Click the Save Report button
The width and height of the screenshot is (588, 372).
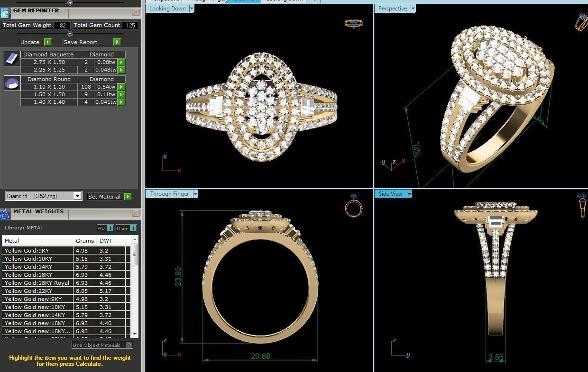[x=88, y=42]
